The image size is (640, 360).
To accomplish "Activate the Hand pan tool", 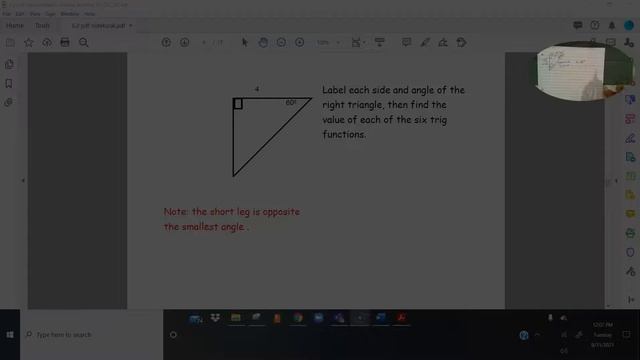I will (x=263, y=42).
